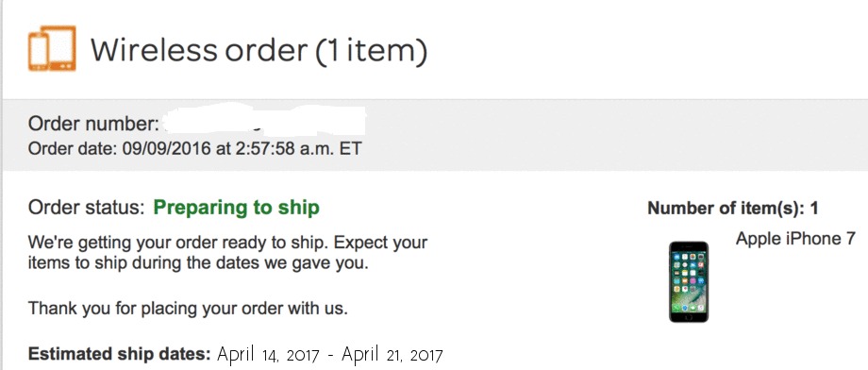The width and height of the screenshot is (868, 370).
Task: Click the gray order details header bar
Action: pos(435,135)
